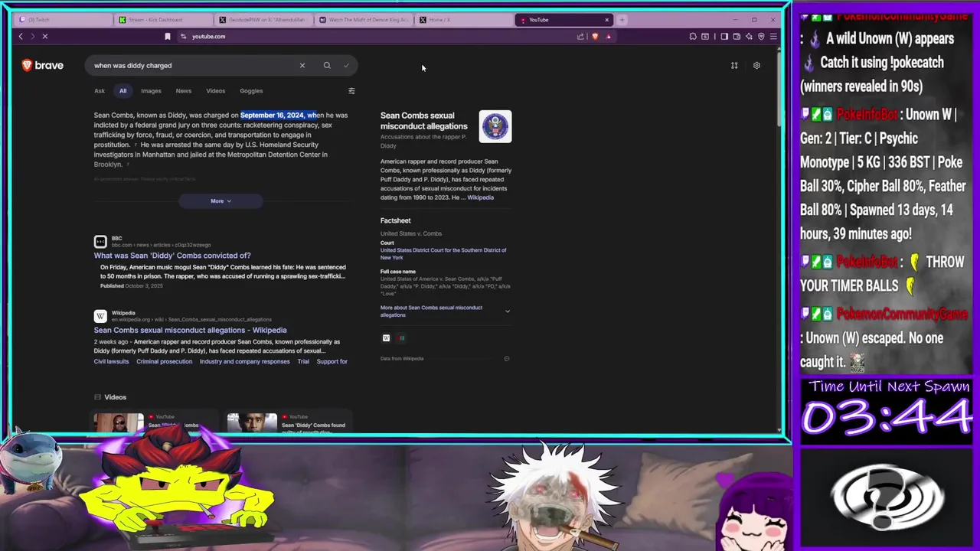Switch to the Watch The Misfit of Demon King tab
Image resolution: width=980 pixels, height=551 pixels.
pyautogui.click(x=364, y=20)
